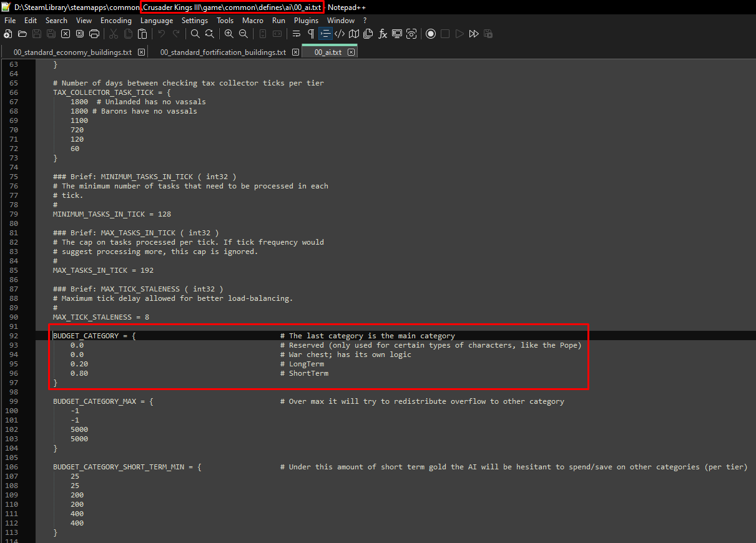Toggle synchronized vertical scrolling icon
756x543 pixels.
point(263,34)
